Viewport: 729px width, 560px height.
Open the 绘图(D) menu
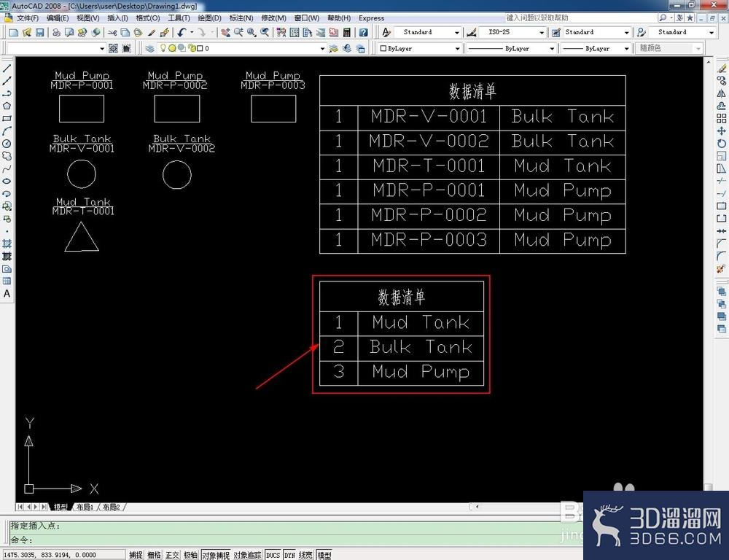click(210, 18)
